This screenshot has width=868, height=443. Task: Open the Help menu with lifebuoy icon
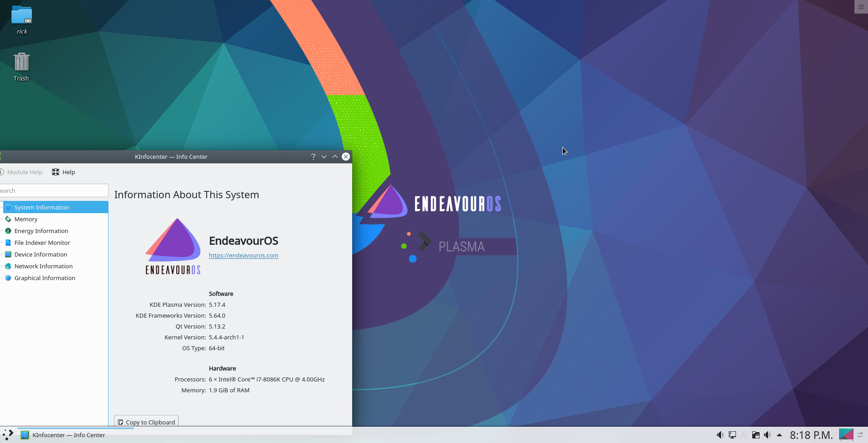click(x=64, y=172)
